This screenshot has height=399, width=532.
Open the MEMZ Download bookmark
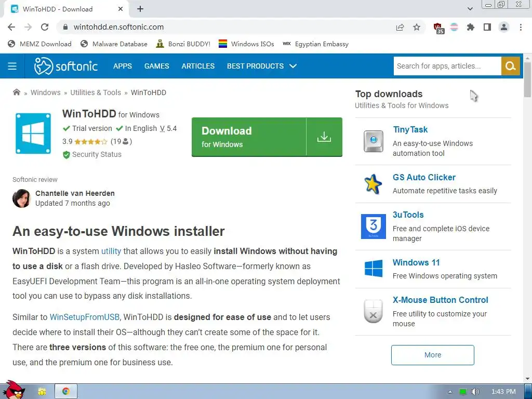coord(39,44)
